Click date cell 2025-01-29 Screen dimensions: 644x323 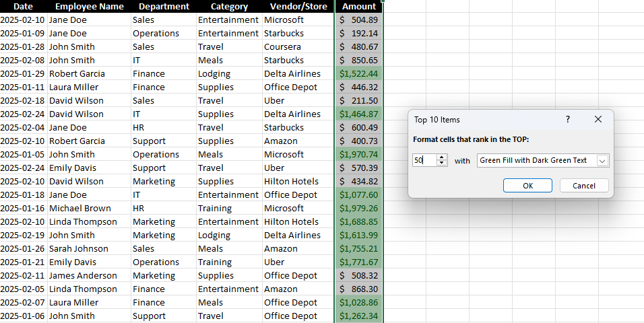click(x=23, y=74)
